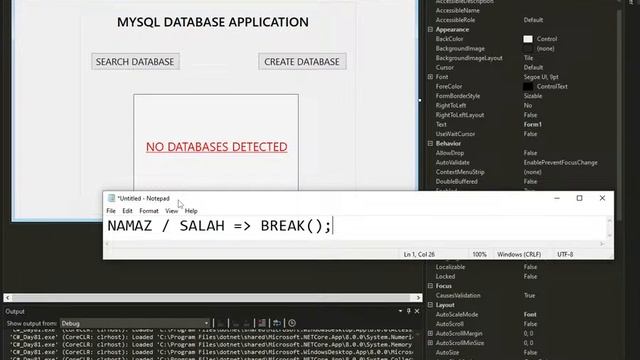Click designer horizontal scrollbar right arrow
Screen dimensions: 640x360
(418, 298)
